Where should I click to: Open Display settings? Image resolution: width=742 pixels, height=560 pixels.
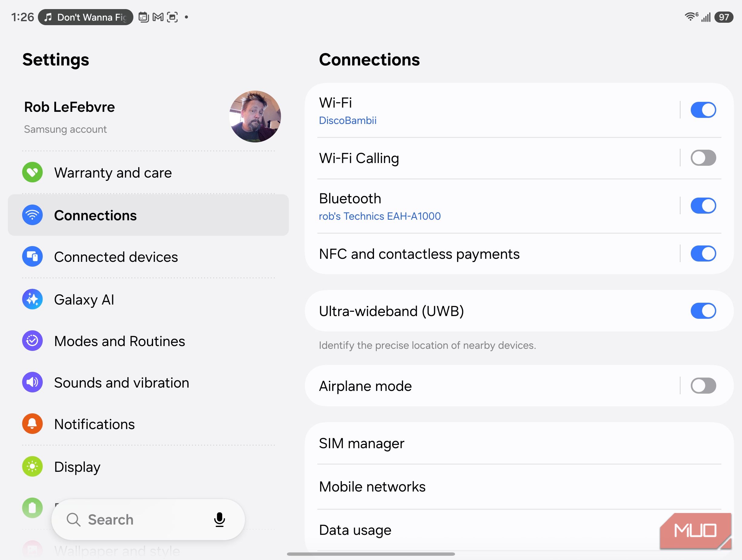point(148,466)
